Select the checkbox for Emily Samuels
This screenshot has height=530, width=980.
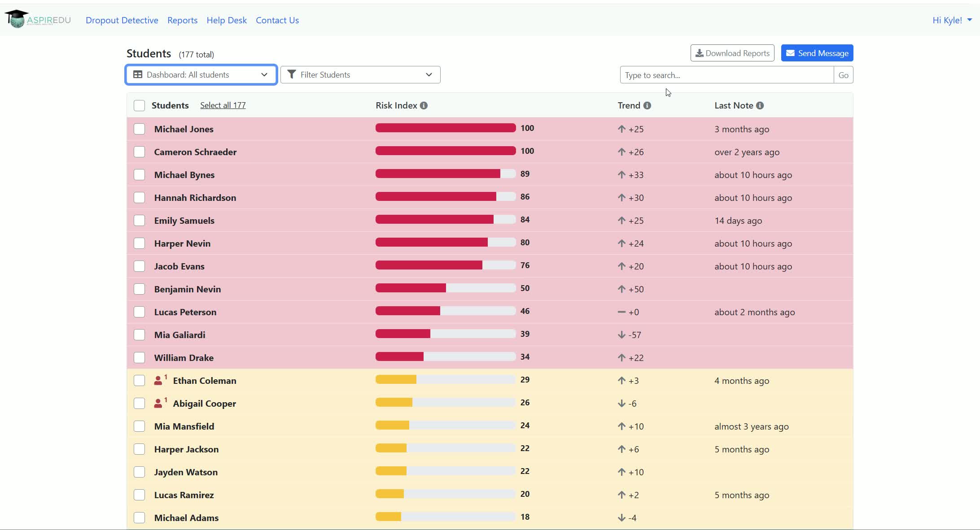139,221
